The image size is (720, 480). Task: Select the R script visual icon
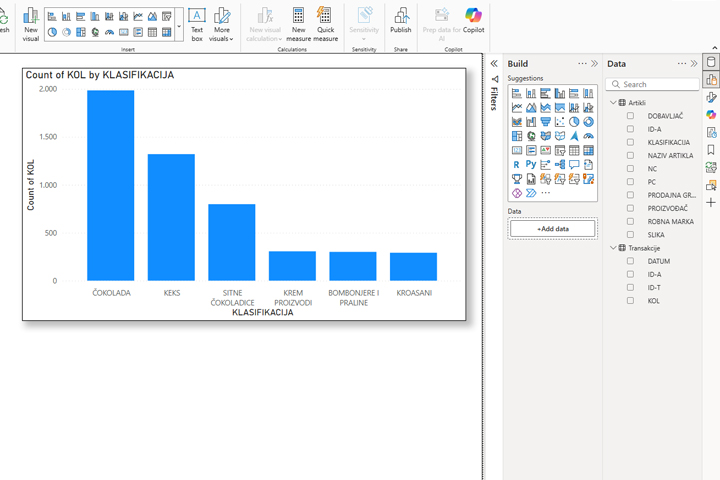[517, 165]
